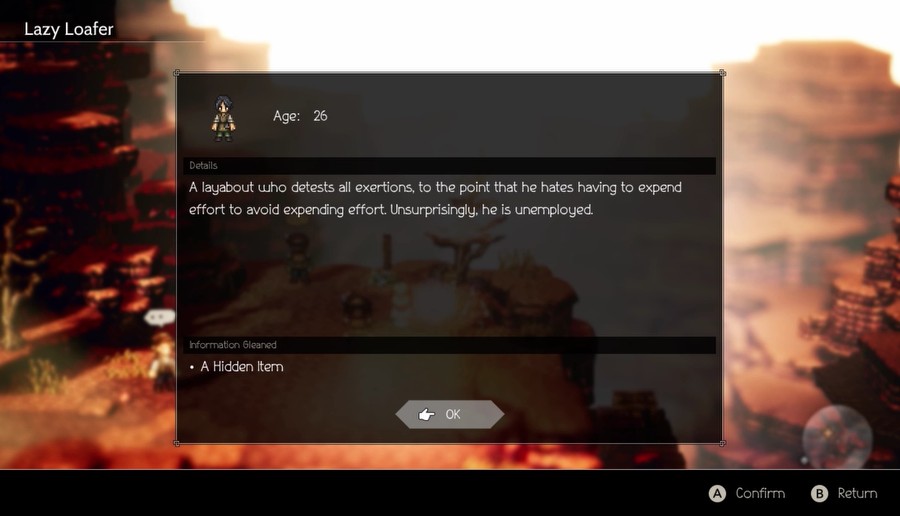Click the bottom-right ornate corner of the dialog

pyautogui.click(x=722, y=443)
